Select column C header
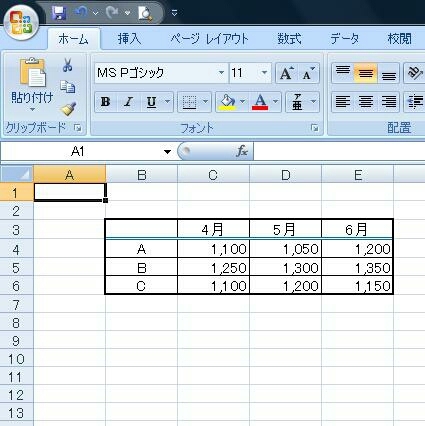The height and width of the screenshot is (426, 425). point(213,174)
